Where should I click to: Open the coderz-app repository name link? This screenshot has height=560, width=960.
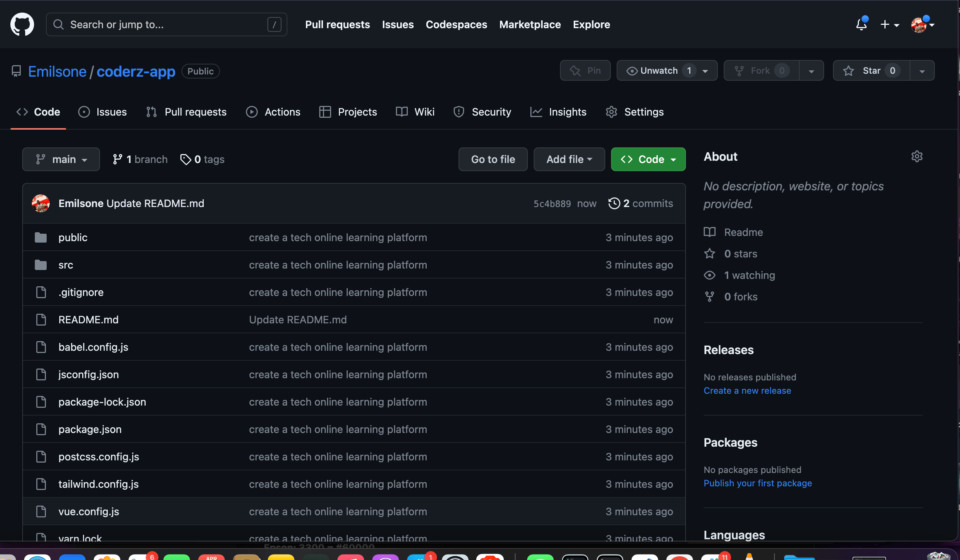(136, 71)
